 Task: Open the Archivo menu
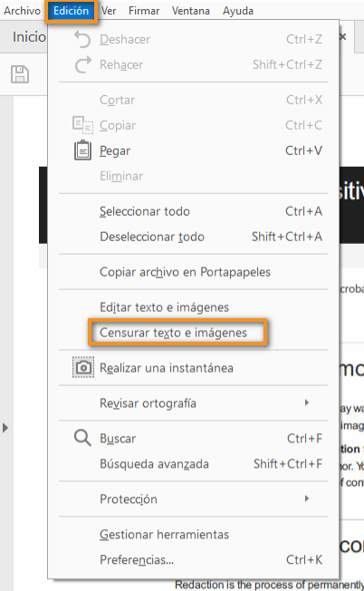23,11
